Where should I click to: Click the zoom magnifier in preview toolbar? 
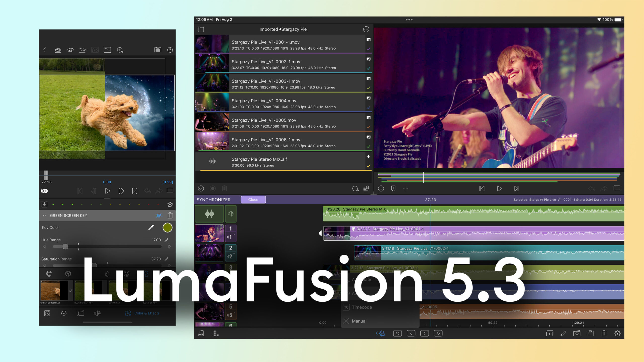pos(120,50)
